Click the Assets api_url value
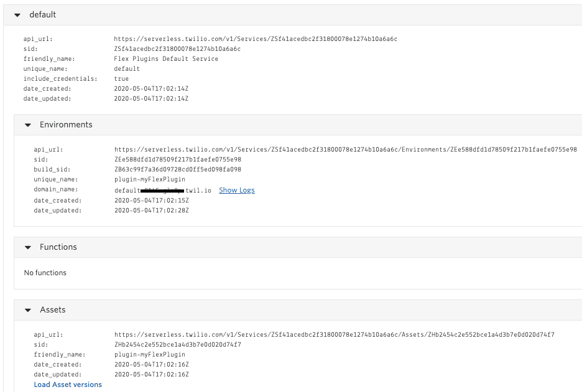Image resolution: width=582 pixels, height=392 pixels. pyautogui.click(x=335, y=334)
